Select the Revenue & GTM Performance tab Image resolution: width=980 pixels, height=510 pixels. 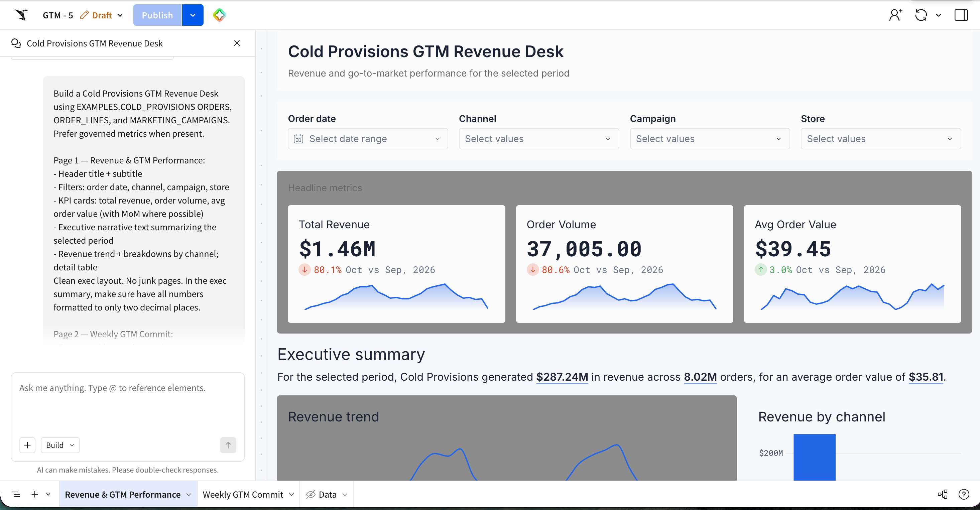(122, 494)
